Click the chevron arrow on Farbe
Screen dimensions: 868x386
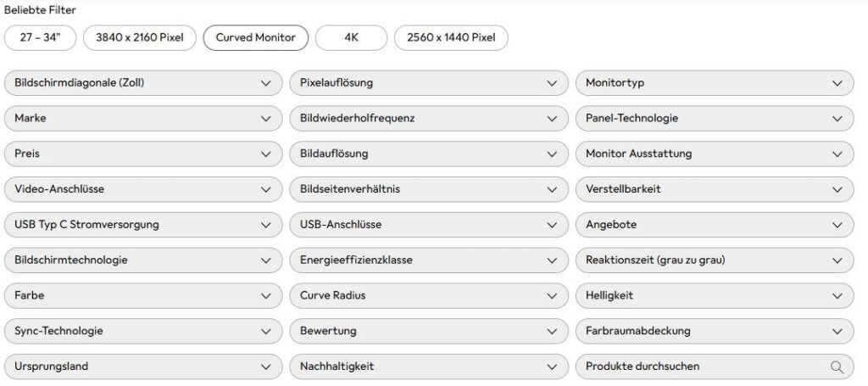coord(266,296)
